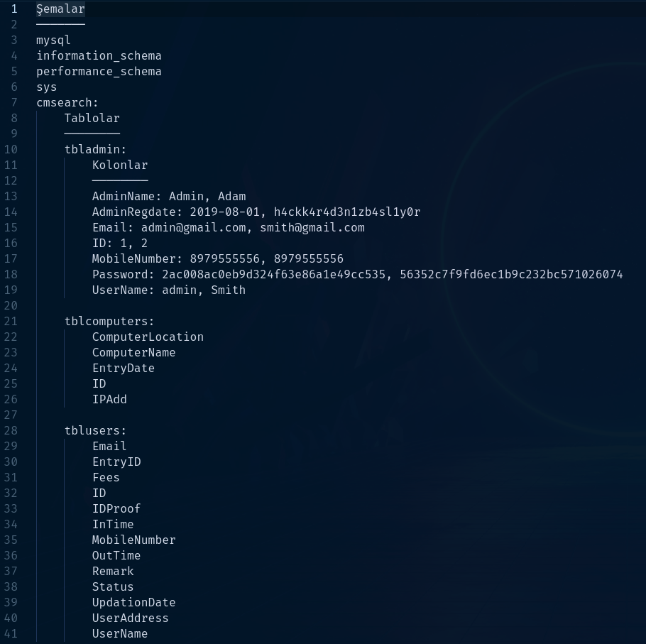Click 'MobileNumber' under tblusers
This screenshot has width=646, height=644.
134,540
